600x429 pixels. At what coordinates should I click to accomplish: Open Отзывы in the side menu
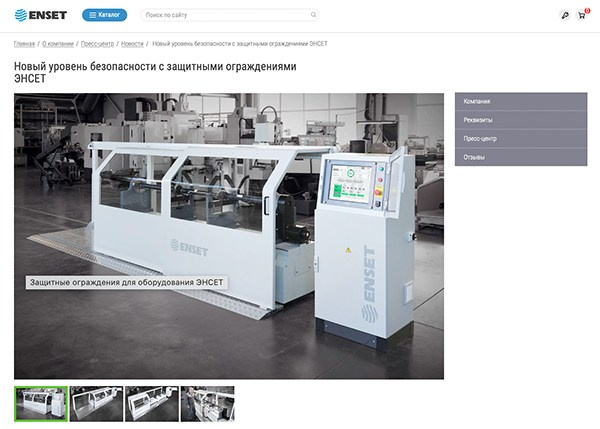pyautogui.click(x=520, y=157)
